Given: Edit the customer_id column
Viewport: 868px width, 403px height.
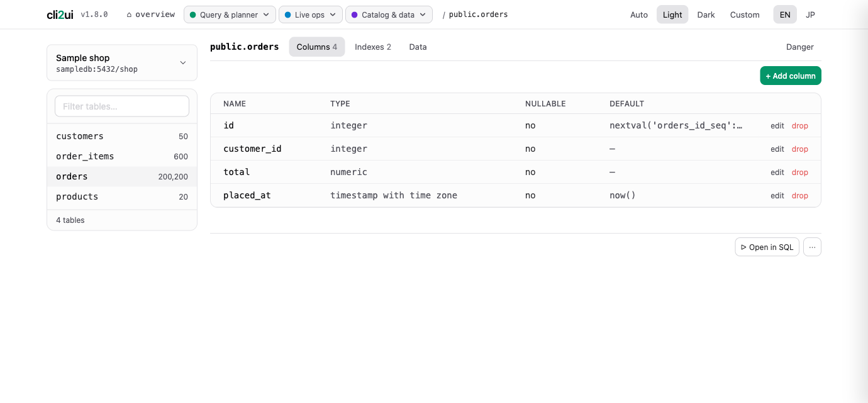Looking at the screenshot, I should 777,149.
